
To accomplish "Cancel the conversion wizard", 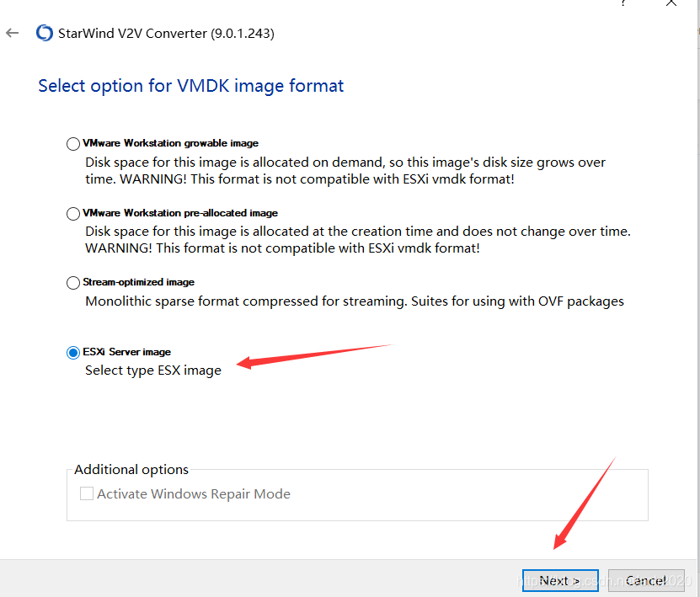I will pyautogui.click(x=646, y=580).
